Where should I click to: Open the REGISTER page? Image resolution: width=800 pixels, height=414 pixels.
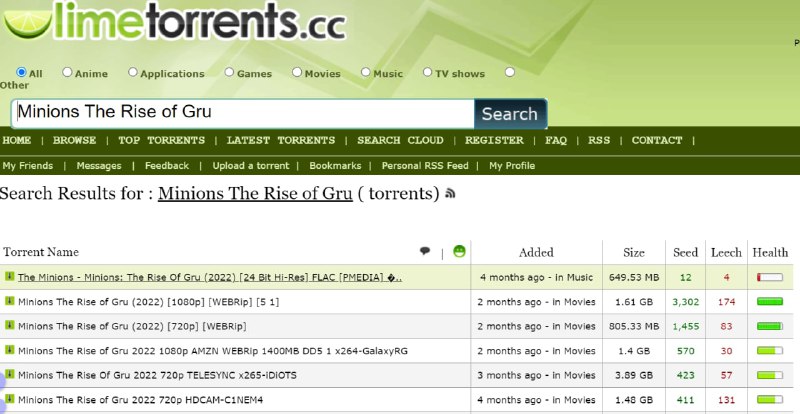coord(494,140)
